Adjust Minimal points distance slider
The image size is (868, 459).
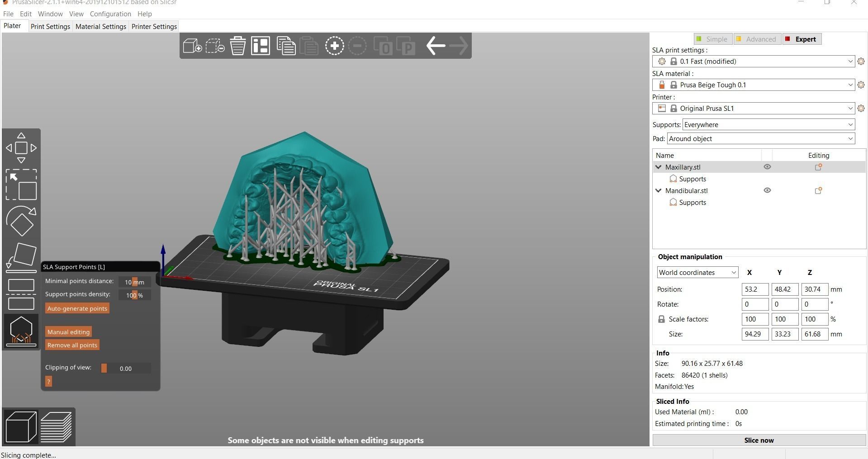(x=134, y=282)
